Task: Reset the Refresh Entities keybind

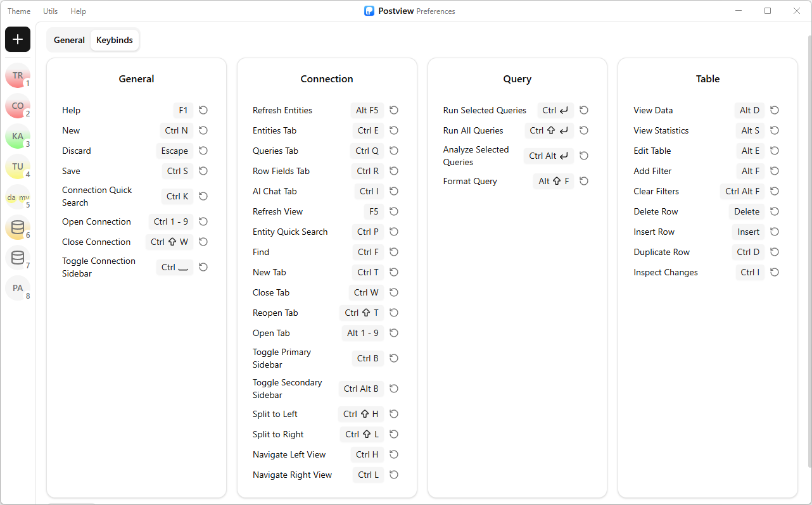Action: [394, 110]
